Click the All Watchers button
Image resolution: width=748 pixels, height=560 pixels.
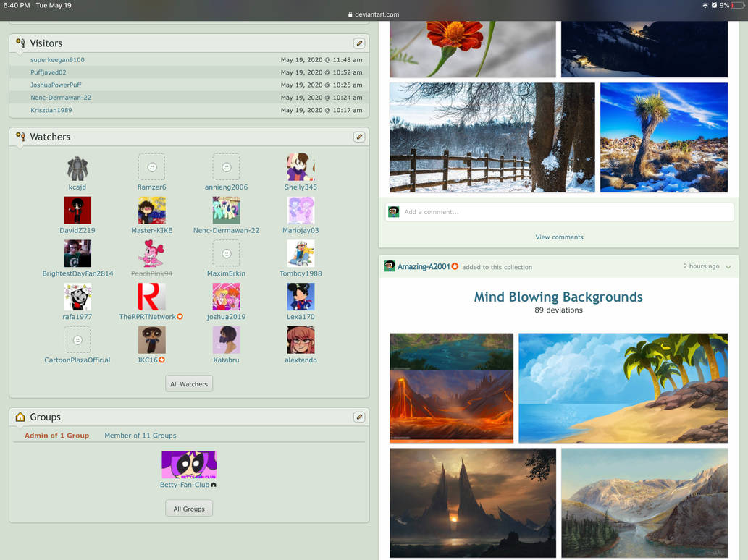[x=189, y=384]
